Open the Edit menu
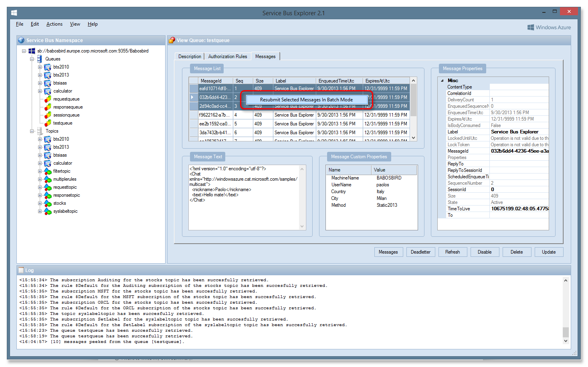Viewport: 588px width, 367px height. (35, 24)
